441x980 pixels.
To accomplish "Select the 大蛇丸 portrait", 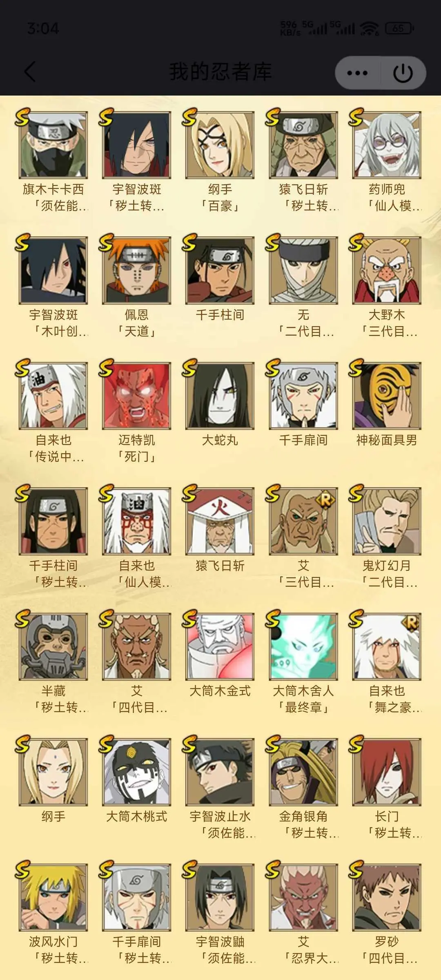I will pos(220,396).
